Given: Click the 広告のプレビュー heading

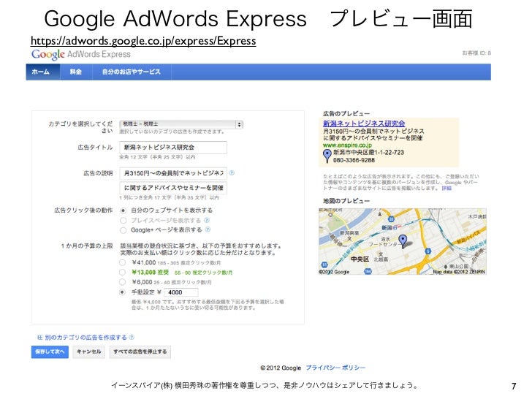Looking at the screenshot, I should tap(346, 114).
